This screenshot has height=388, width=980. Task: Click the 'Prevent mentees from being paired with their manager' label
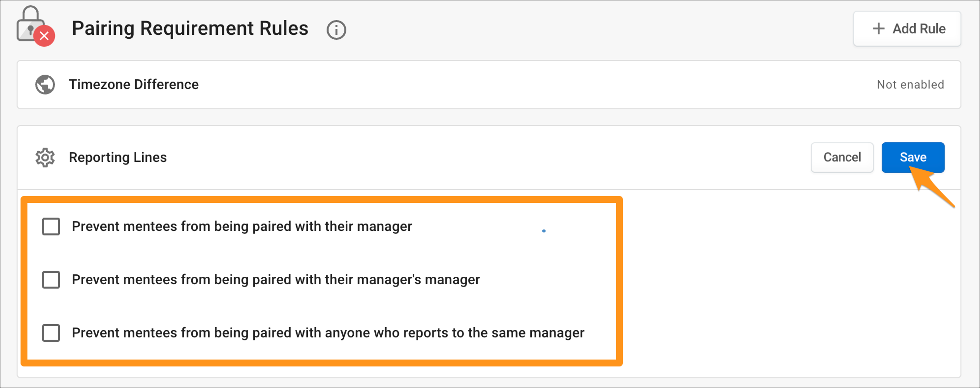(242, 226)
